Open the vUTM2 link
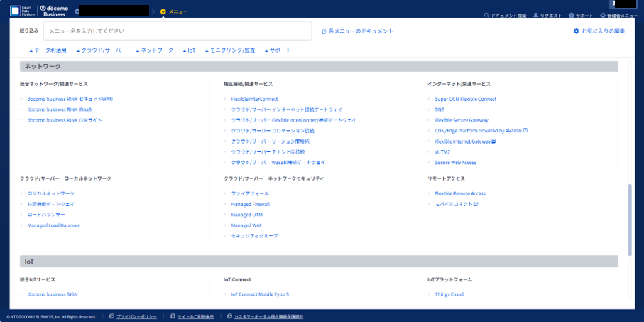Screen dimensions: 644x322 click(x=442, y=151)
